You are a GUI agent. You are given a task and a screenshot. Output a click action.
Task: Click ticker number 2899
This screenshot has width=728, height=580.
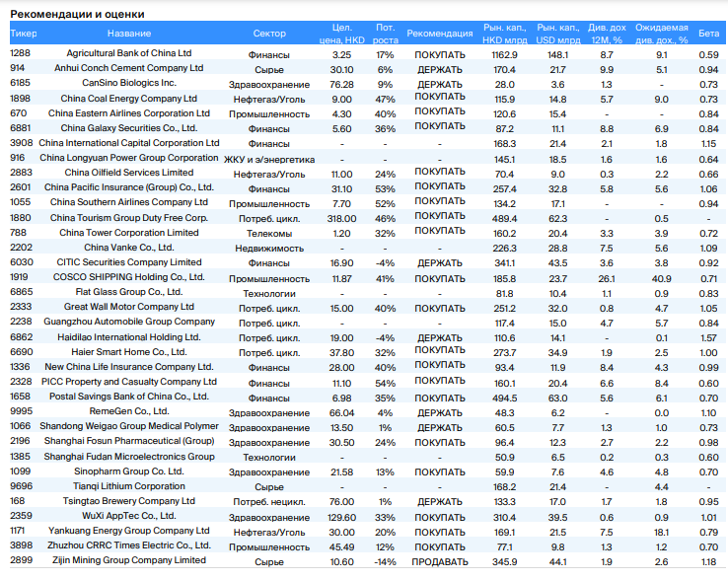pos(21,560)
